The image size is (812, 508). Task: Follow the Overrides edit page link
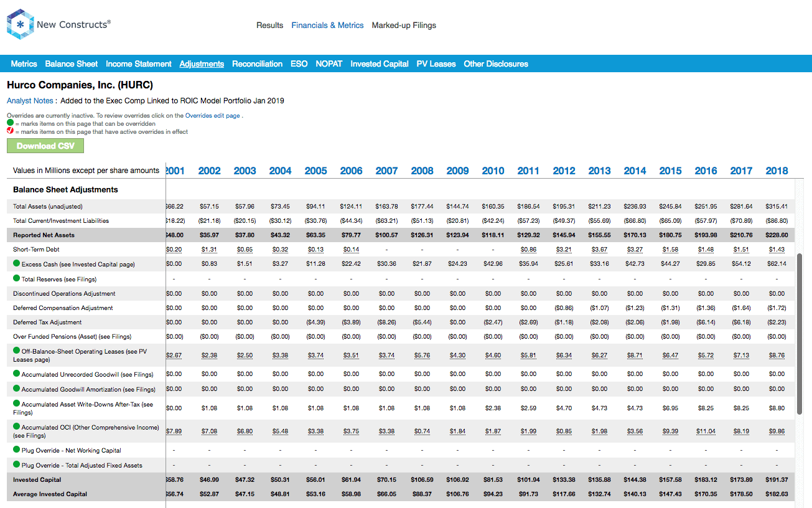coord(213,116)
